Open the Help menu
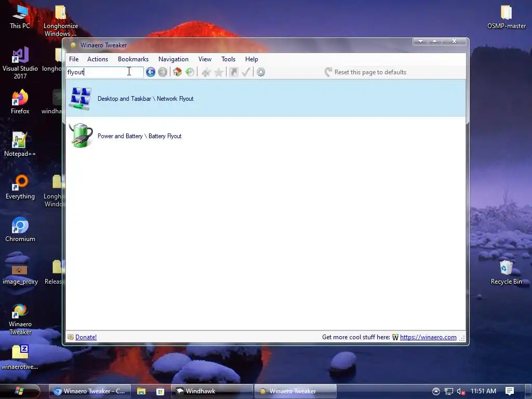Screen dimensions: 532x399 point(252,59)
